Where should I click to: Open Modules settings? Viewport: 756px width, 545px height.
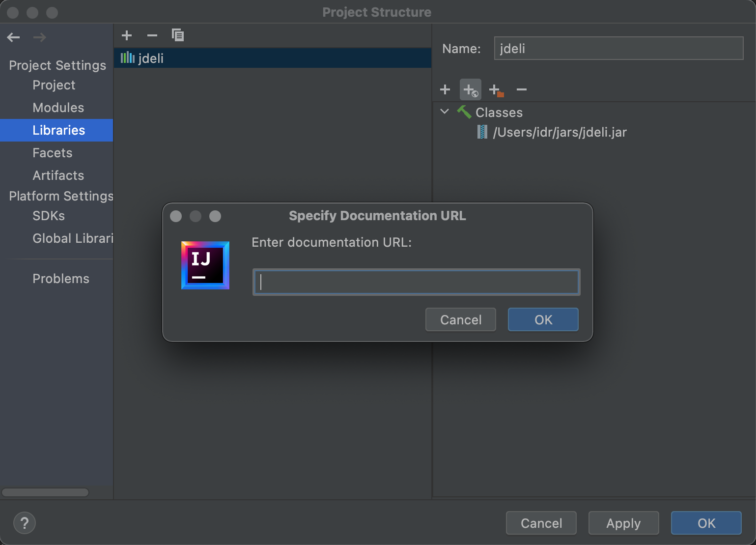(58, 108)
